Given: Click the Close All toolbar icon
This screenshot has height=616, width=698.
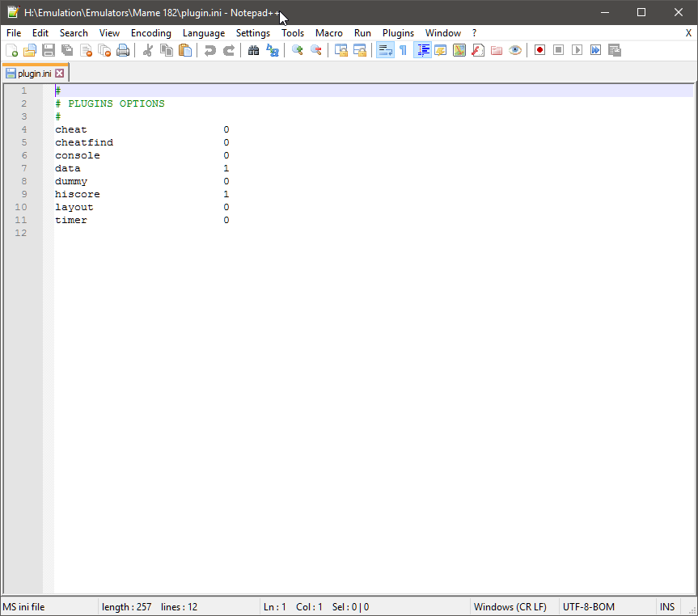Looking at the screenshot, I should (104, 50).
